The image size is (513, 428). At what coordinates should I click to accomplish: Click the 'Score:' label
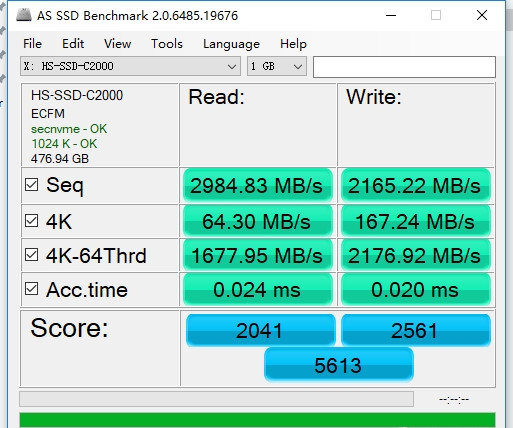69,328
